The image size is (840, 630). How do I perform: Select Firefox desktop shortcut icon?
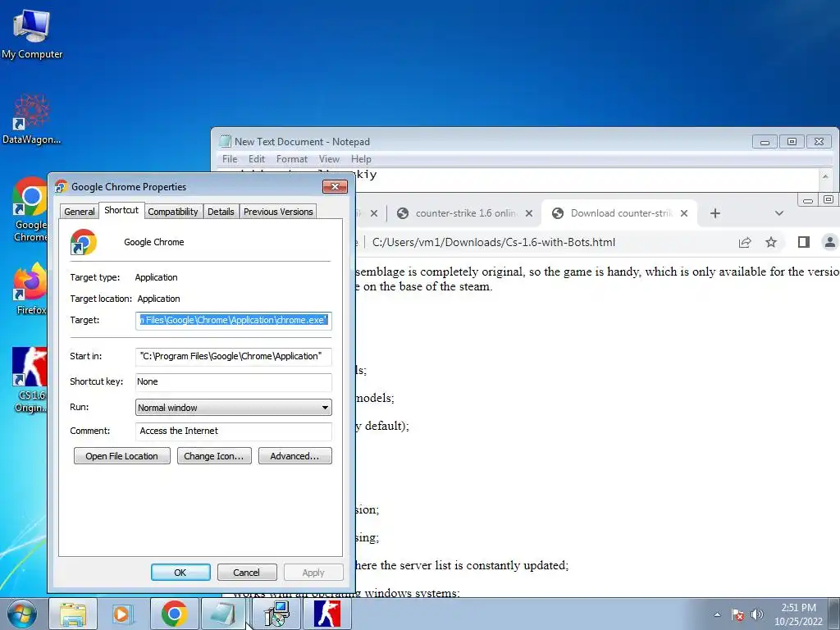click(x=30, y=290)
